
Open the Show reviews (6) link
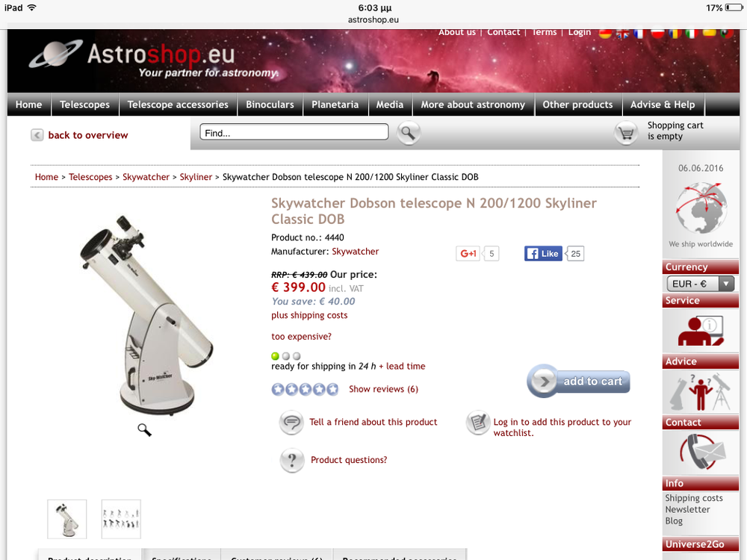(x=383, y=389)
